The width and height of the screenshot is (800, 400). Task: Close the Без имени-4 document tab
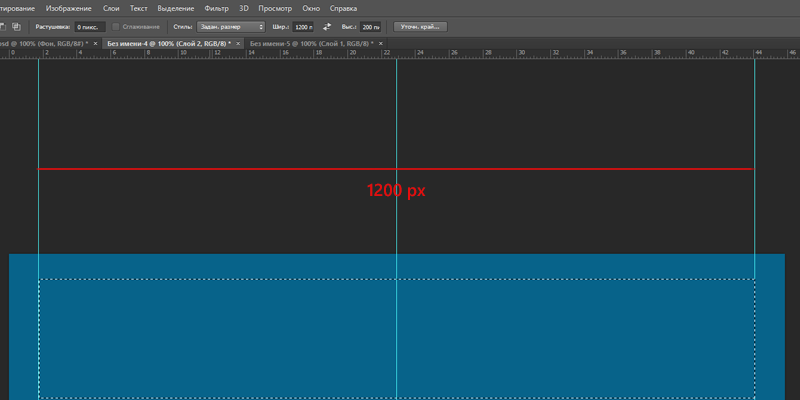[x=238, y=44]
